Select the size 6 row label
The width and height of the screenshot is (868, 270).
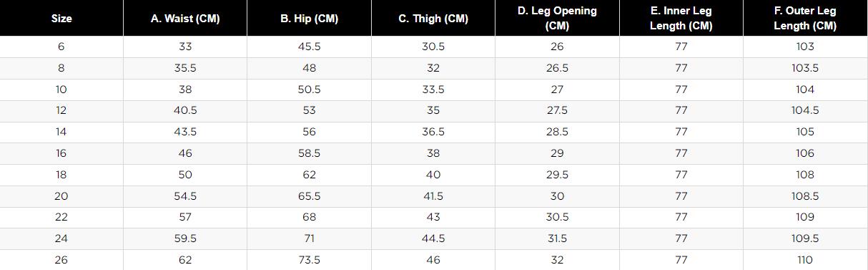pyautogui.click(x=61, y=47)
